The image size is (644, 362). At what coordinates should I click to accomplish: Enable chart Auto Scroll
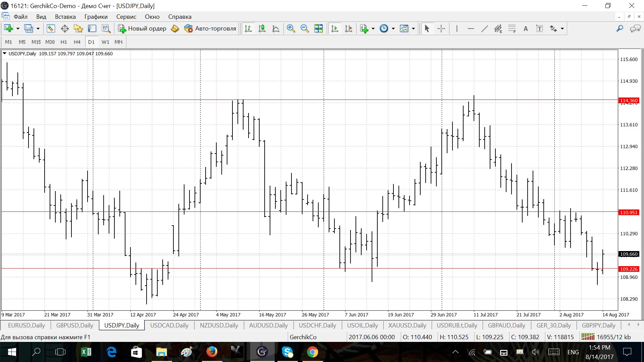(x=335, y=28)
